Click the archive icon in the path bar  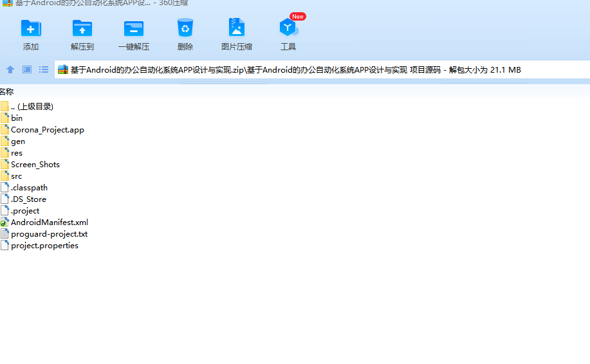tap(63, 69)
